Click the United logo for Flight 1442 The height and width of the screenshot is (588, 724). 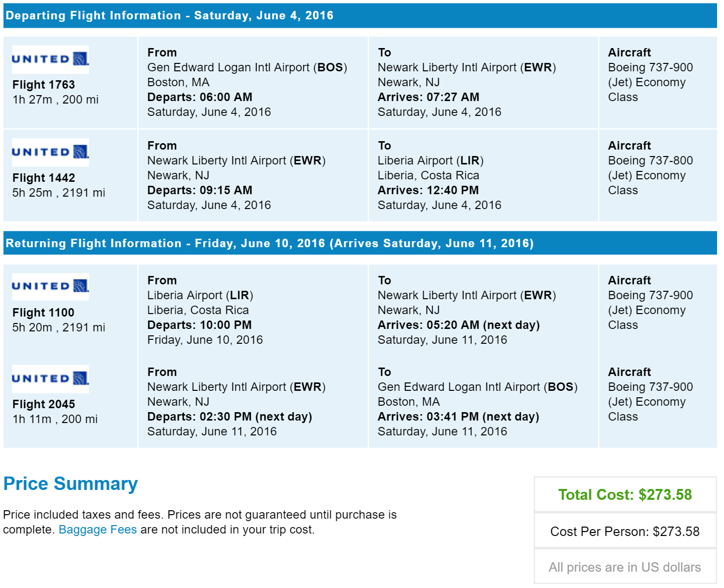point(51,152)
